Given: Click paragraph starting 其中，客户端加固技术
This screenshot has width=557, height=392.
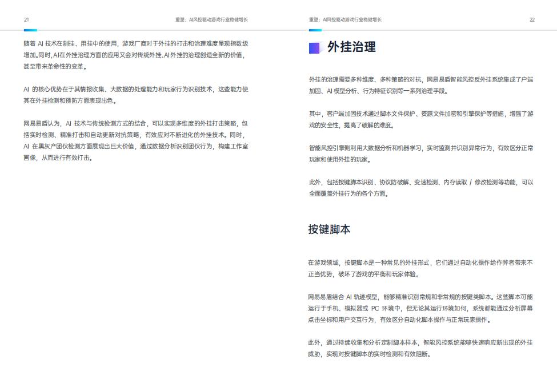Looking at the screenshot, I should pyautogui.click(x=421, y=120).
